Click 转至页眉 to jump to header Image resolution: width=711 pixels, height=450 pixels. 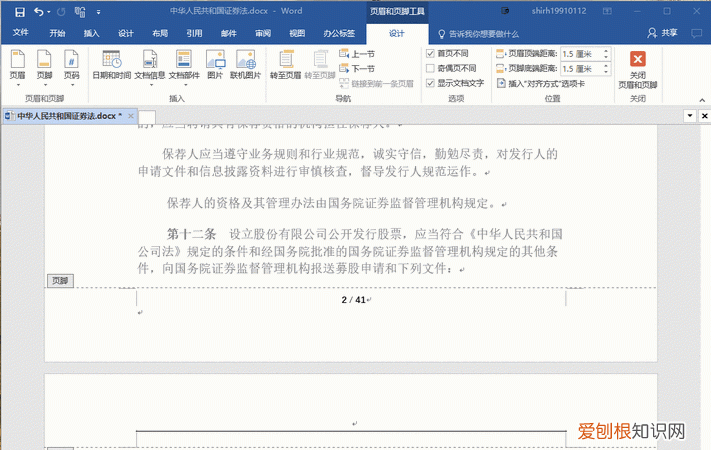coord(286,65)
